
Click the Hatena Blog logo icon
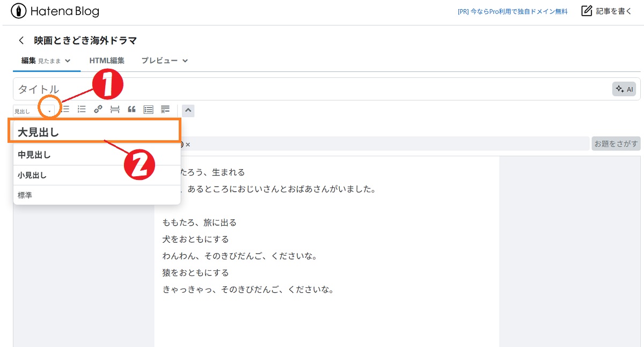pos(19,10)
